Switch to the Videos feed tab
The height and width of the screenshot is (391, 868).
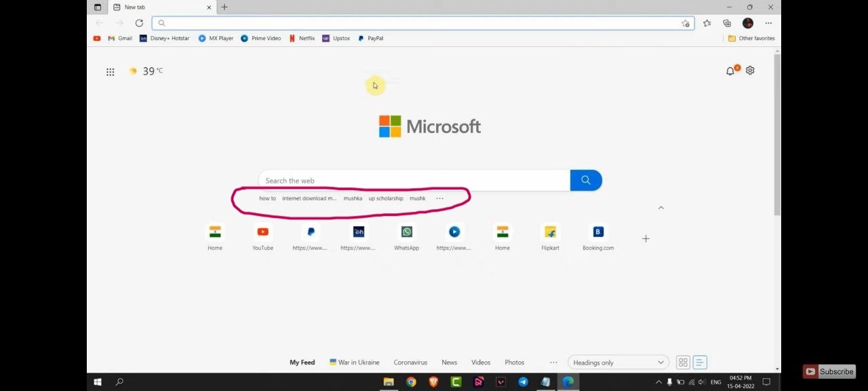pos(481,362)
